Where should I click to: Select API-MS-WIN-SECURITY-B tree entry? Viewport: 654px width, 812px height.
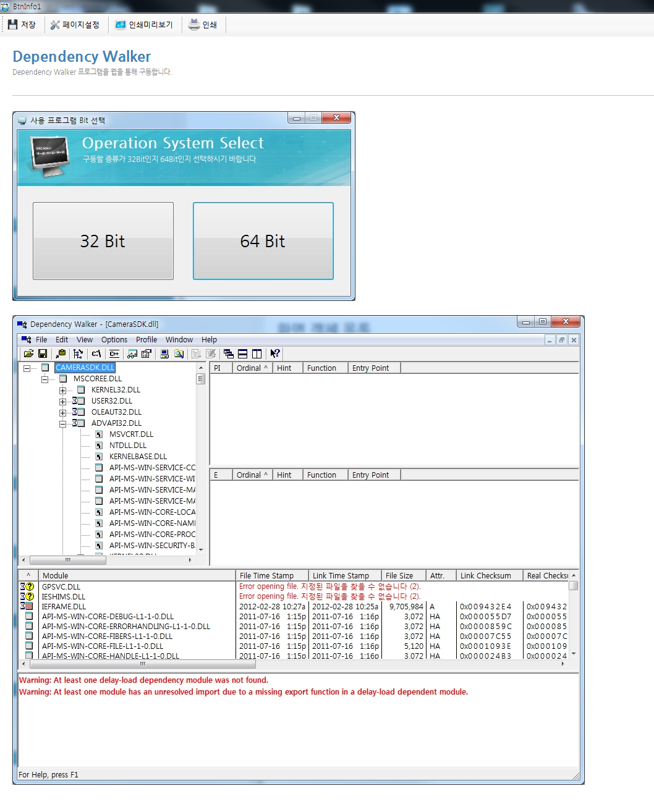152,546
